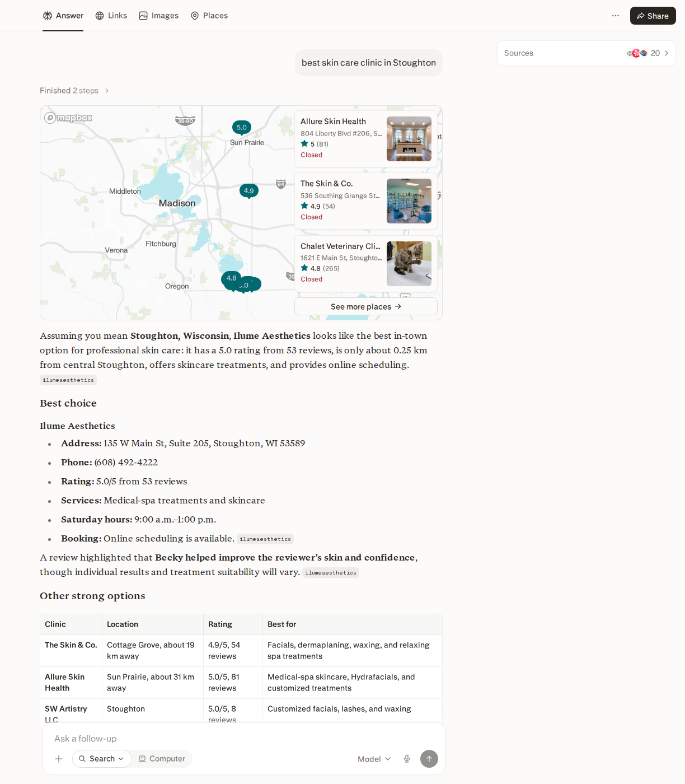Switch to the Links tab

(111, 16)
